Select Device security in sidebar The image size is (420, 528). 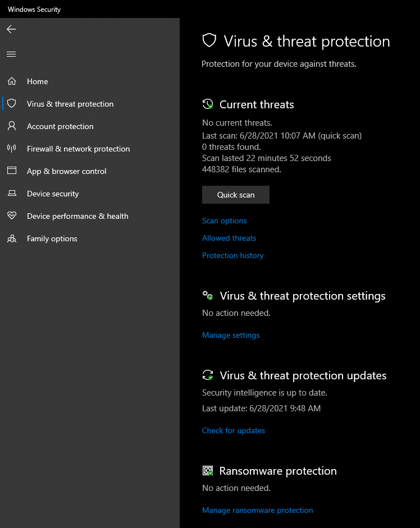(53, 194)
